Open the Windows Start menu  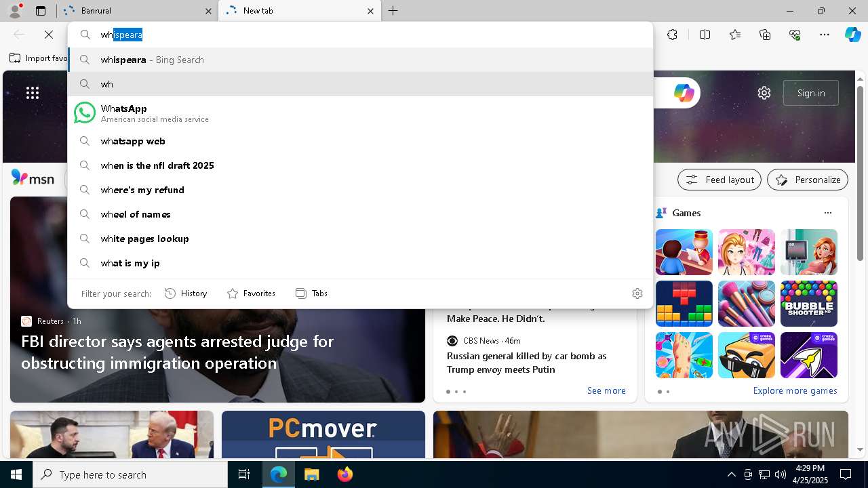[x=16, y=474]
